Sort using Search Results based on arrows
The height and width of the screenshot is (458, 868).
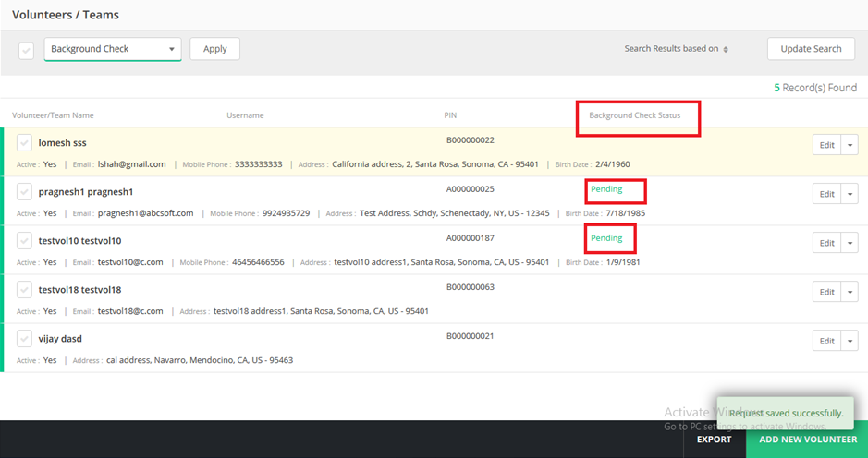click(725, 49)
